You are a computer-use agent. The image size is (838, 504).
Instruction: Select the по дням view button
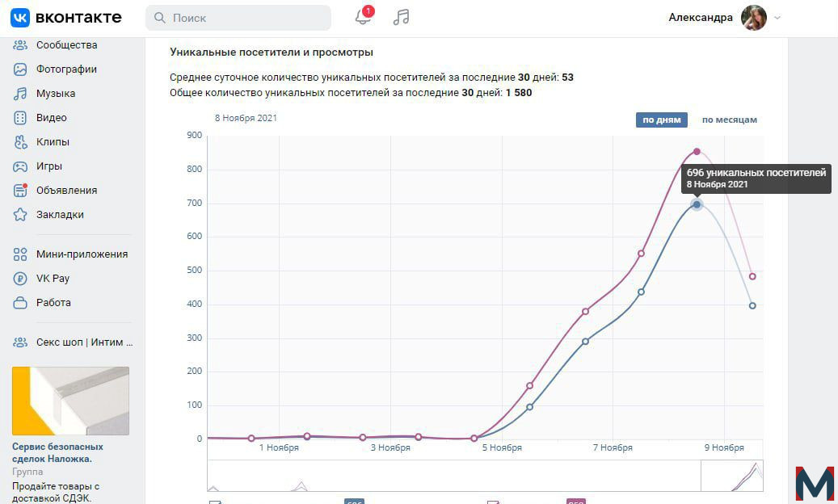tap(662, 120)
